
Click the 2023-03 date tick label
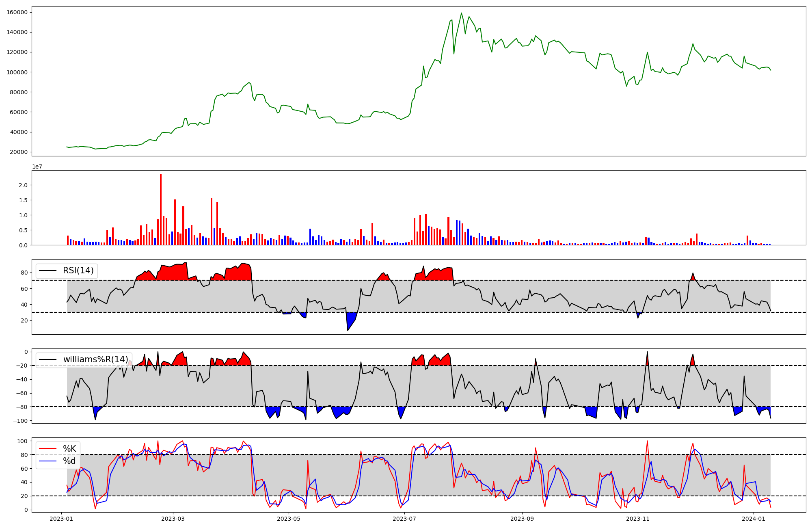coord(173,519)
